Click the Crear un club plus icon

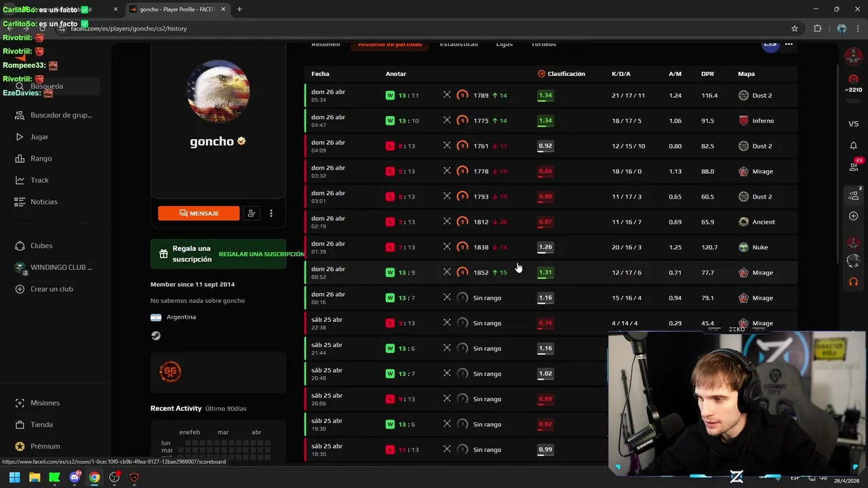[20, 289]
